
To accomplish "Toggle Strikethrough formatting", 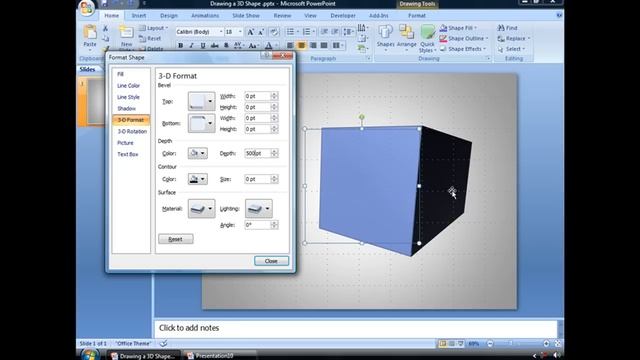I will click(214, 45).
